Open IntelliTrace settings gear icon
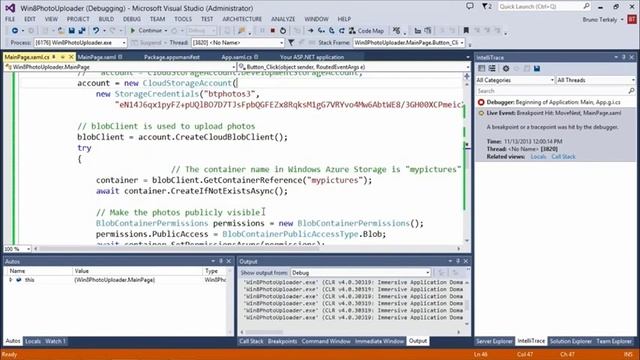The width and height of the screenshot is (640, 360). tap(506, 69)
